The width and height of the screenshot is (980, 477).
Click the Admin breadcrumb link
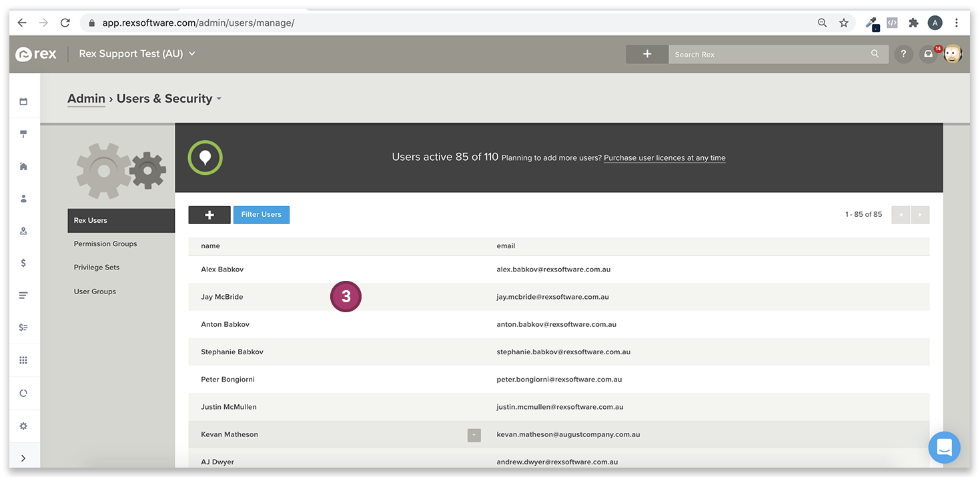pos(86,99)
